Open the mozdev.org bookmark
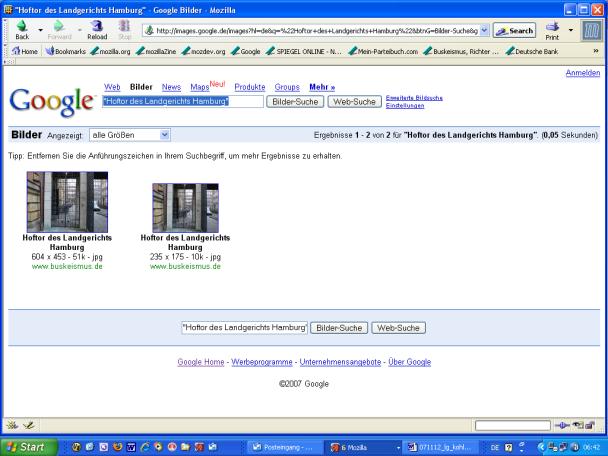The height and width of the screenshot is (456, 608). point(203,51)
